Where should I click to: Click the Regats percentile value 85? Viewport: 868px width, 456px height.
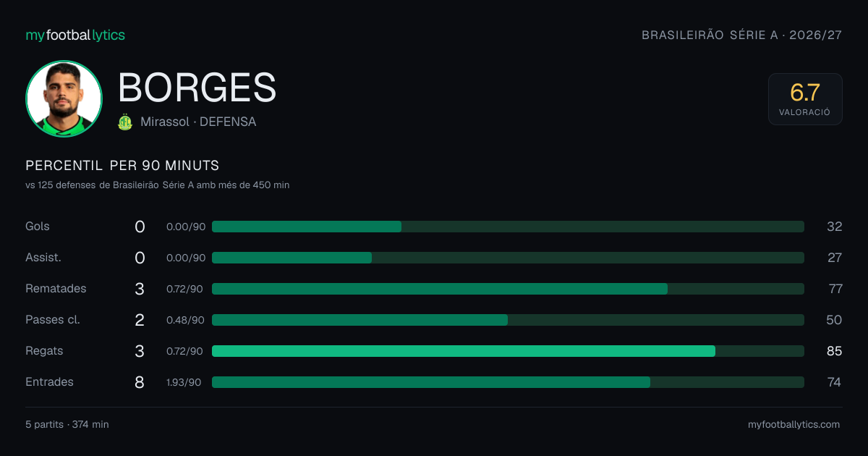tap(835, 351)
